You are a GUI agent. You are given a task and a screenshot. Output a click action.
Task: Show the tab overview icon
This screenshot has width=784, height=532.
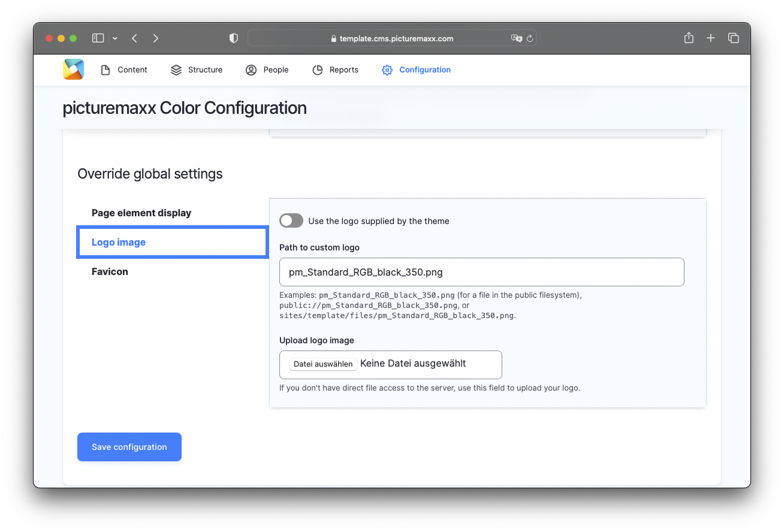tap(733, 38)
